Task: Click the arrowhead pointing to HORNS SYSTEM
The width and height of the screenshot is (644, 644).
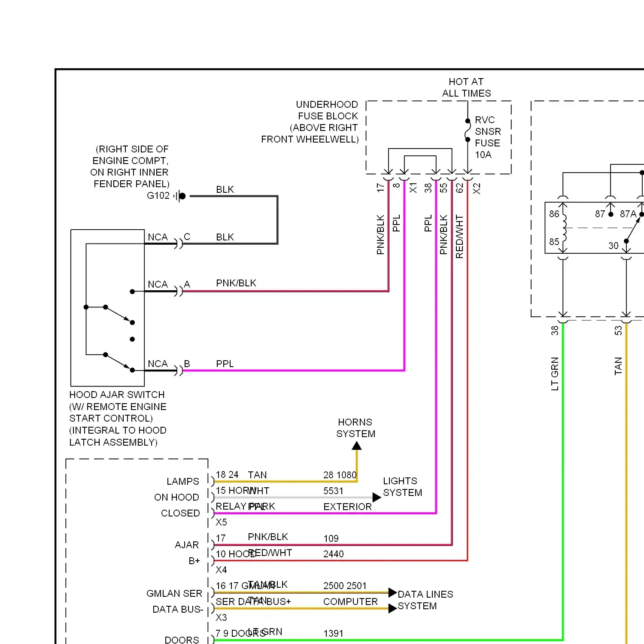Action: [357, 446]
